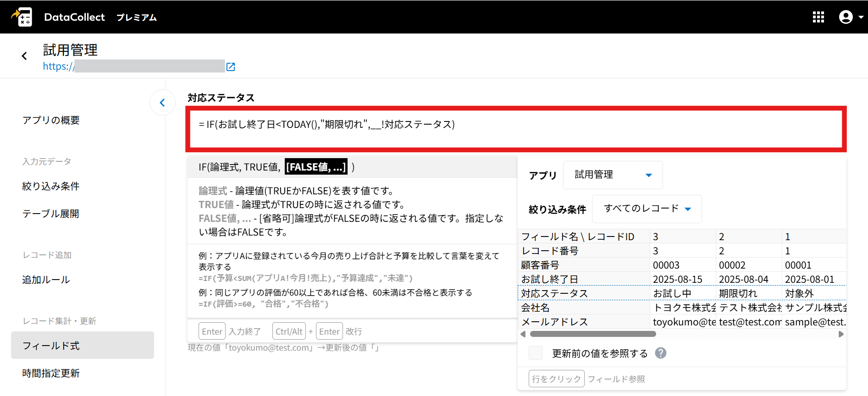Go to テーブル展開 in the sidebar

[50, 214]
